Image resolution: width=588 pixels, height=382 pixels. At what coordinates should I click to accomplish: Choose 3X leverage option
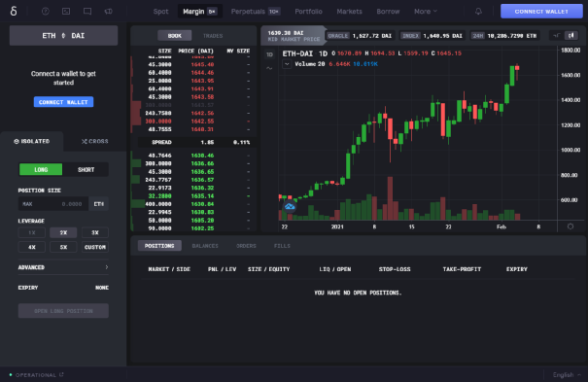point(95,232)
